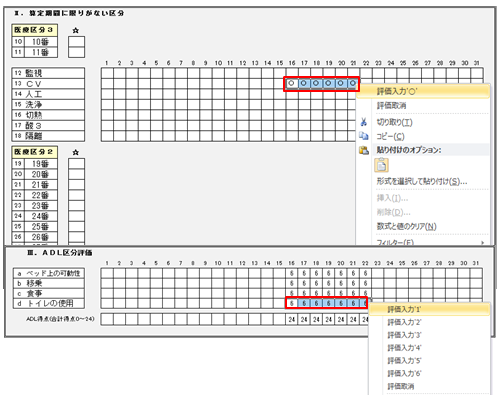Click the paste option clipboard button
This screenshot has width=500, height=400.
pos(381,165)
